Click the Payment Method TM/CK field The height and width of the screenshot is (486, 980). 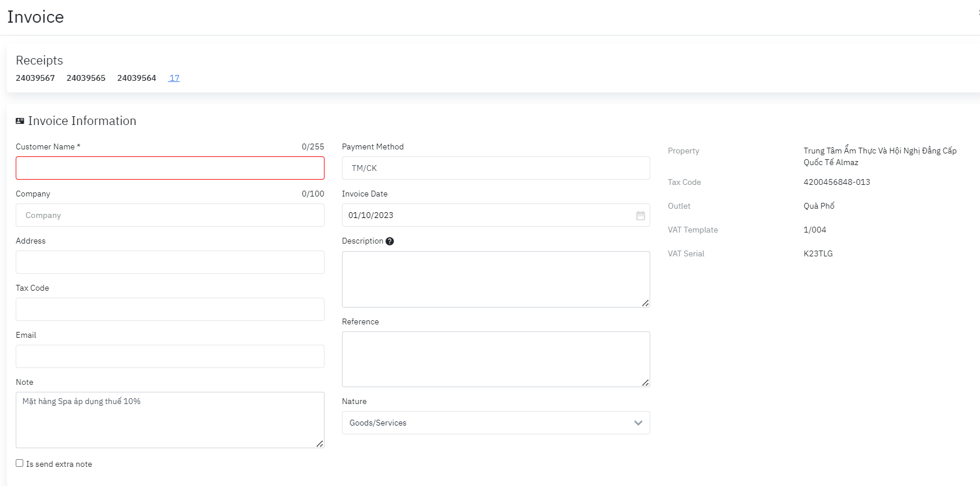[496, 168]
